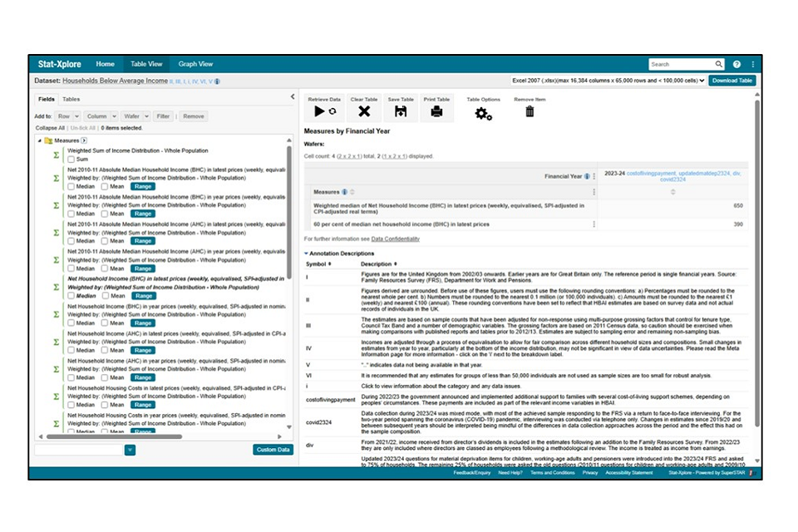The height and width of the screenshot is (532, 798).
Task: Check Median for the first Net 2010-11 measure
Action: click(x=71, y=186)
